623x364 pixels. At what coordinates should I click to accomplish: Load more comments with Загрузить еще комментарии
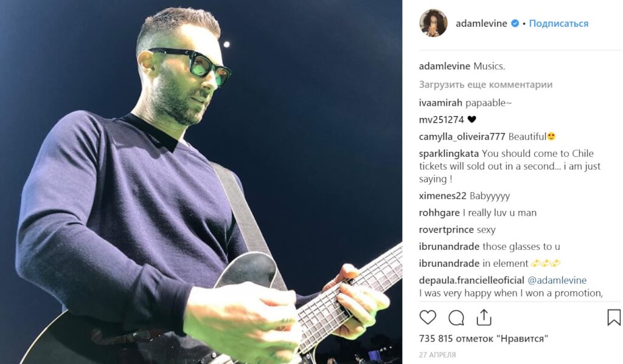[486, 84]
